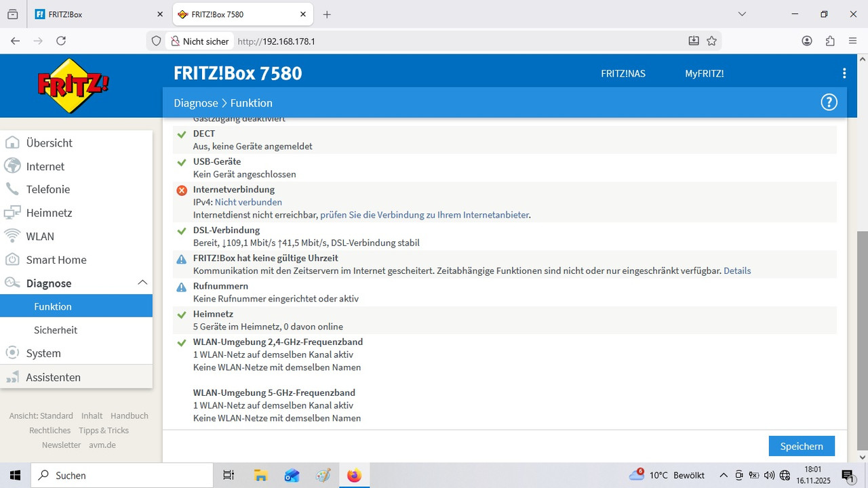
Task: Open MyFRITZ! link in header
Action: coord(704,73)
